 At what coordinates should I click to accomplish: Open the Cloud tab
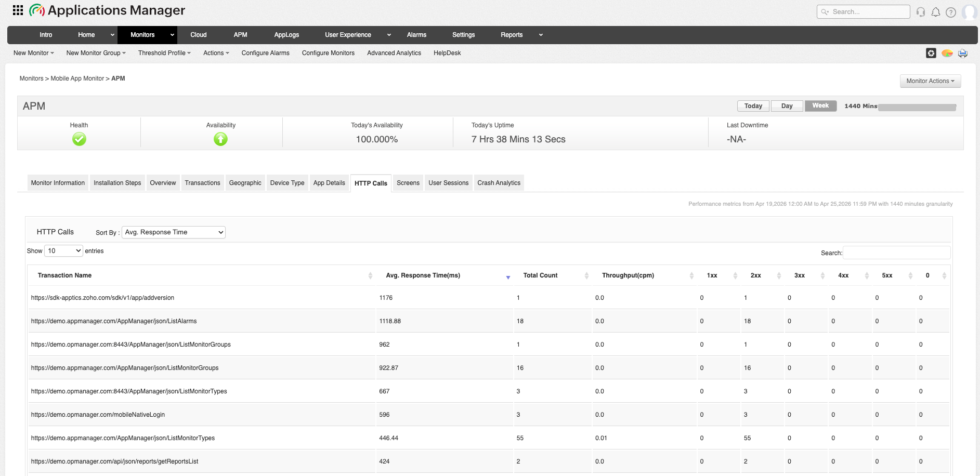[x=199, y=35]
